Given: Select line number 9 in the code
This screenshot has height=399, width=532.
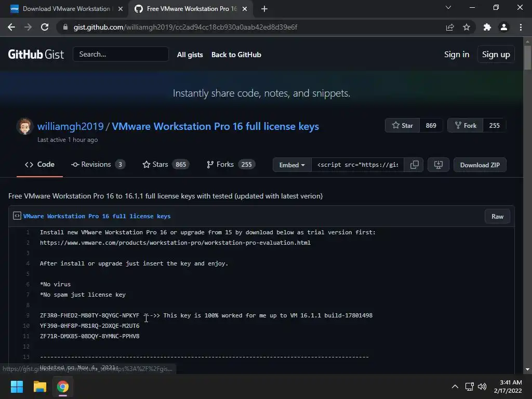Looking at the screenshot, I should click(x=28, y=315).
